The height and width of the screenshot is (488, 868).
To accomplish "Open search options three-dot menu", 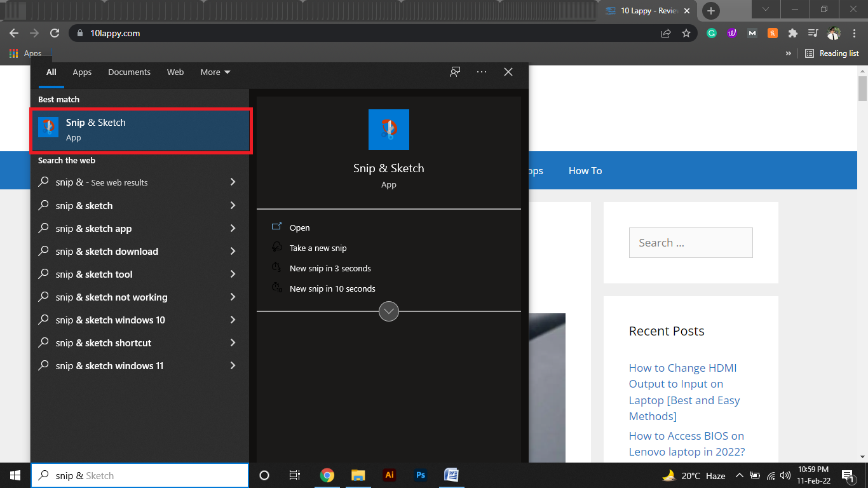I will pyautogui.click(x=482, y=72).
